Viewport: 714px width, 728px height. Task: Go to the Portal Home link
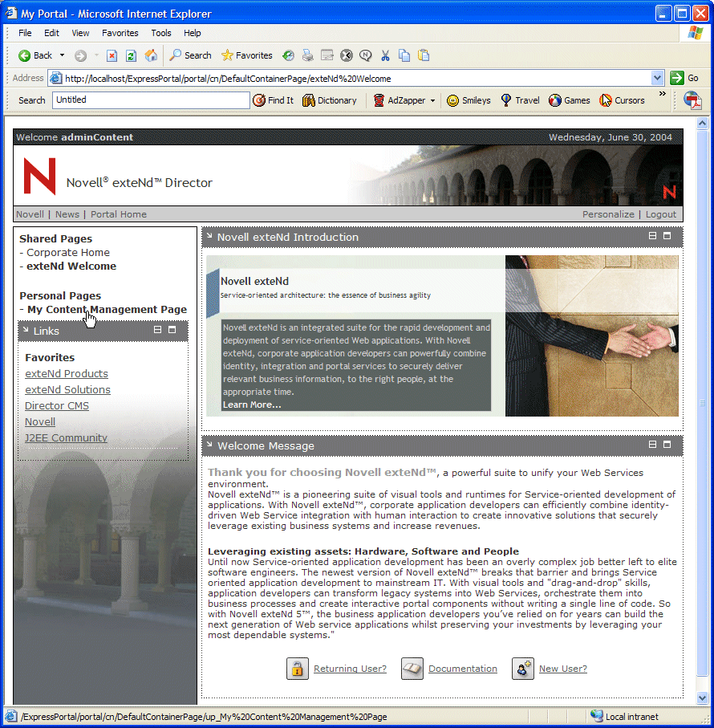point(119,214)
